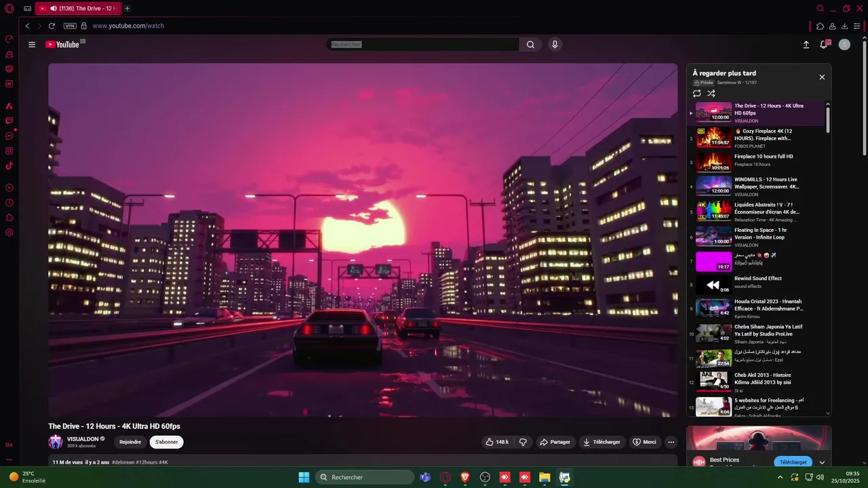Open Liquides Abstraits thumbnail in playlist
Viewport: 868px width, 488px height.
(x=713, y=211)
